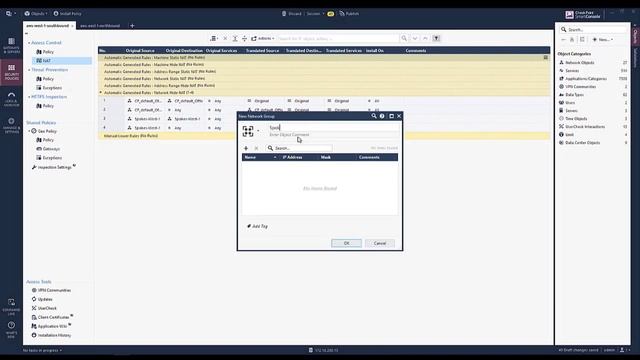This screenshot has height=360, width=640.
Task: Open the New dropdown in Objects panel
Action: 603,40
